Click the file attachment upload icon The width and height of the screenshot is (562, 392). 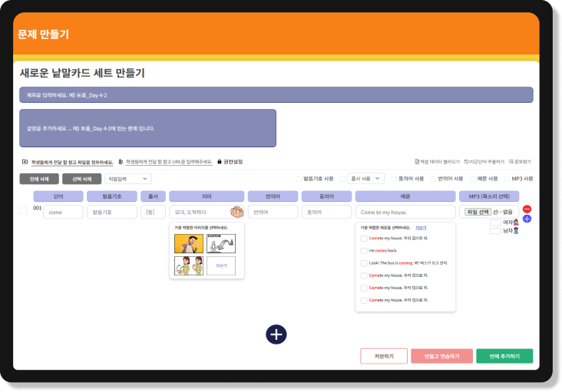pos(25,162)
